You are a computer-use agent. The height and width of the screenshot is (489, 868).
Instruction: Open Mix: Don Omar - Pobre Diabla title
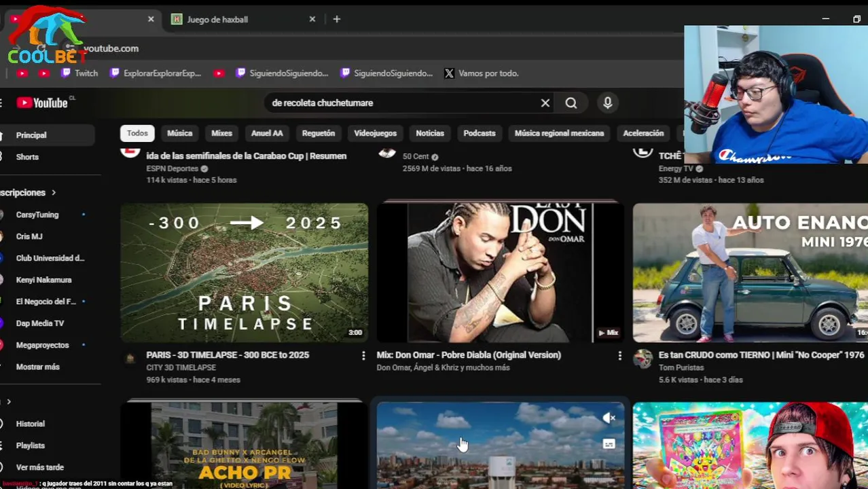469,355
